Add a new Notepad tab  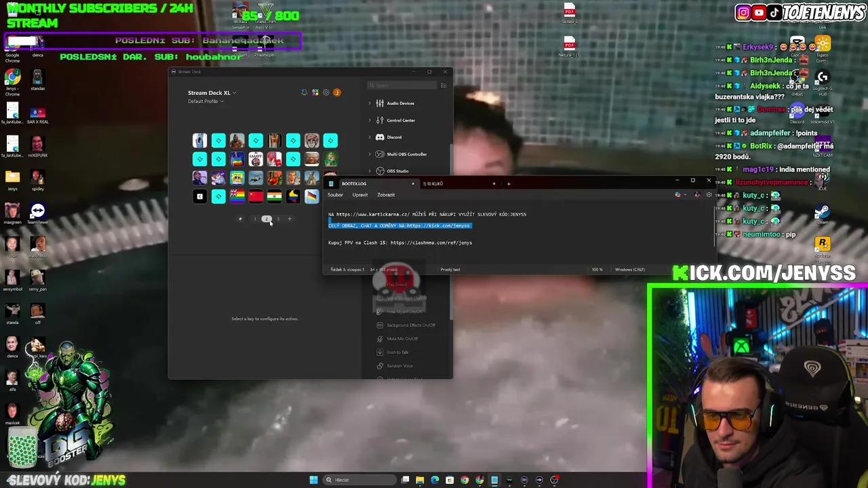(509, 184)
